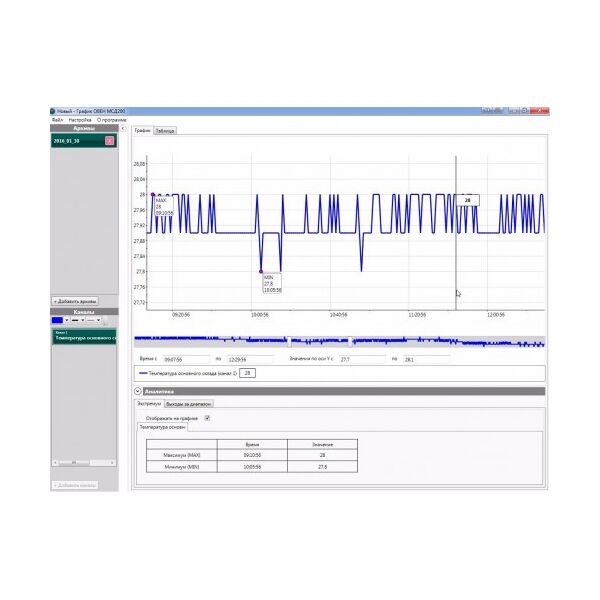This screenshot has height=600, width=600.
Task: Select the 'Температура основного склада' channel
Action: [x=84, y=338]
